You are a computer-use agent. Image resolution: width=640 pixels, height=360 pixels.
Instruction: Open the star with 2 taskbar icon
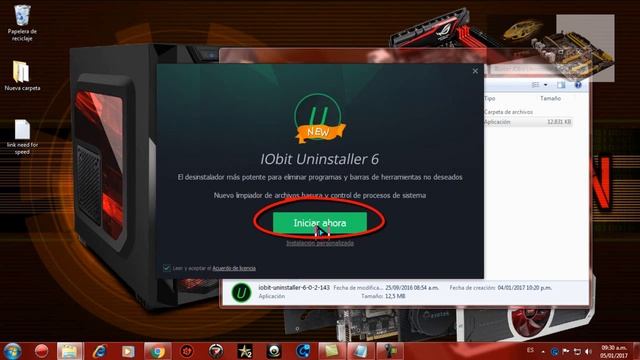(245, 351)
